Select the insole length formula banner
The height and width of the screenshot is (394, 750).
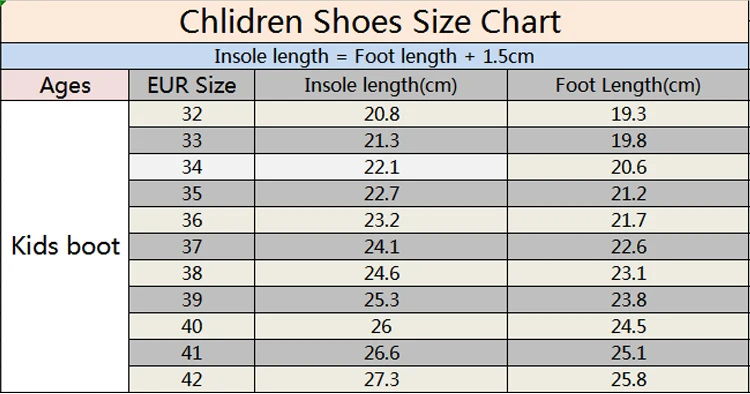(375, 56)
